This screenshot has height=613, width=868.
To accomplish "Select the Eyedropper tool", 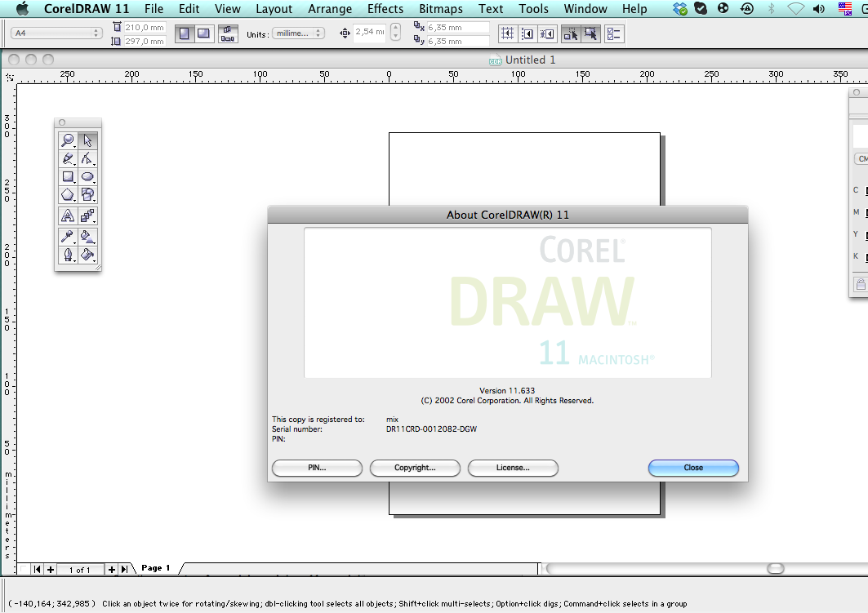I will tap(68, 237).
